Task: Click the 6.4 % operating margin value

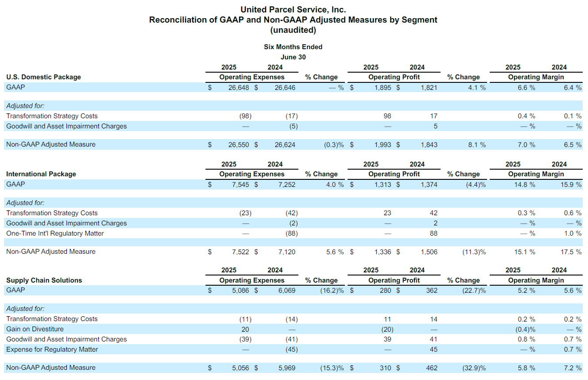Action: point(573,88)
